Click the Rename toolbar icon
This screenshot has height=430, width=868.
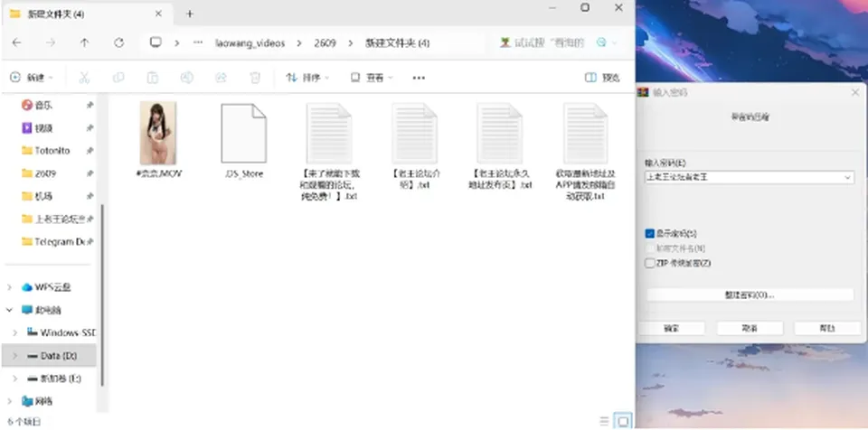(x=187, y=78)
